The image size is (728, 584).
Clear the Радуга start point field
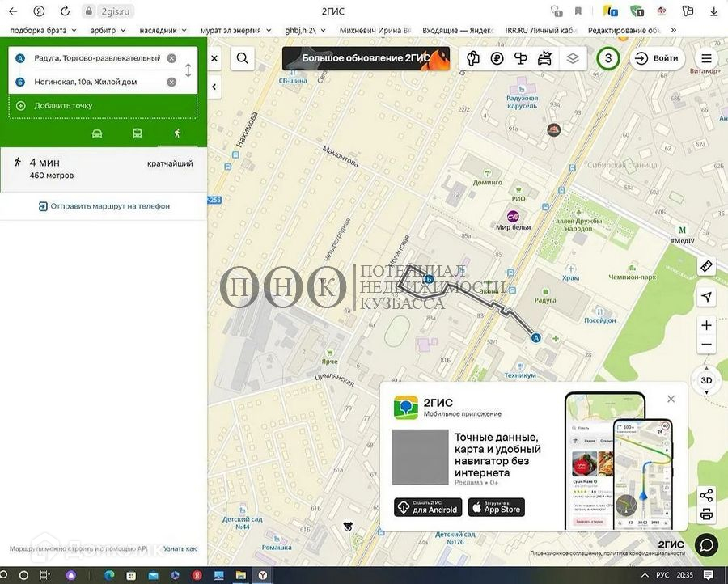[171, 58]
